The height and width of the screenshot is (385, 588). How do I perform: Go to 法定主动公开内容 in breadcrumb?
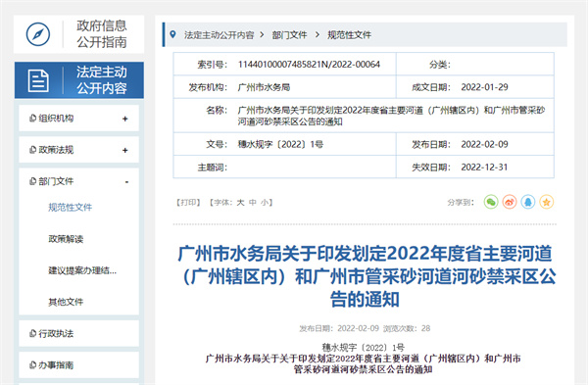[219, 35]
